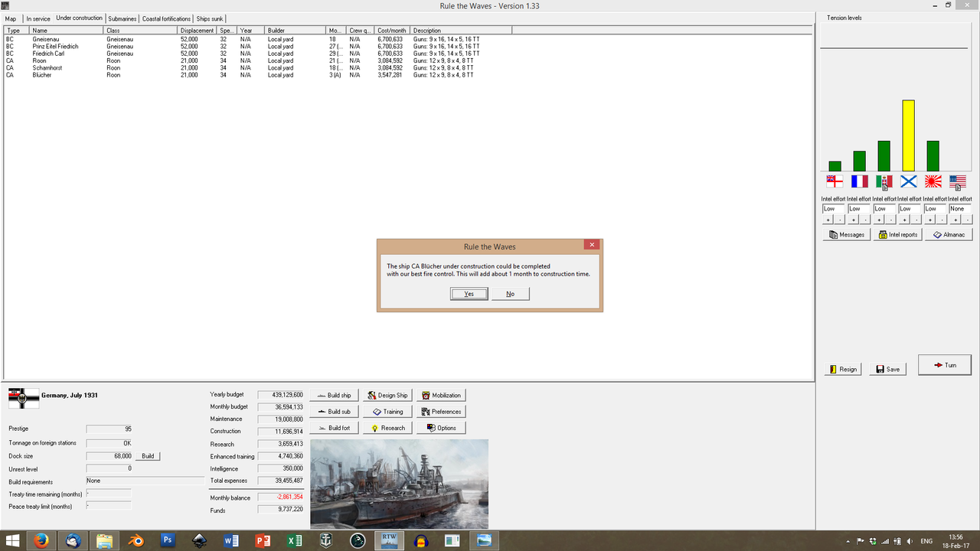Click Yes to complete CA Blücher fire control
The height and width of the screenshot is (551, 980).
coord(469,293)
